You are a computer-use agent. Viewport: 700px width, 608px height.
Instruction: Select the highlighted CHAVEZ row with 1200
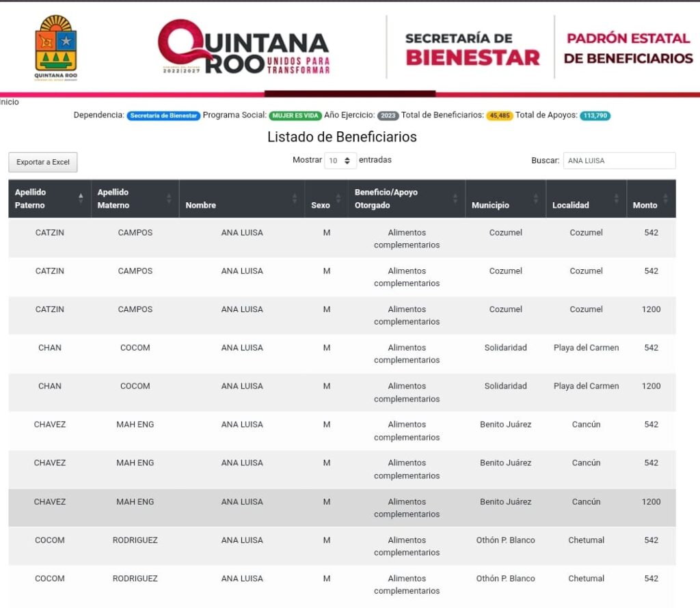(x=342, y=508)
